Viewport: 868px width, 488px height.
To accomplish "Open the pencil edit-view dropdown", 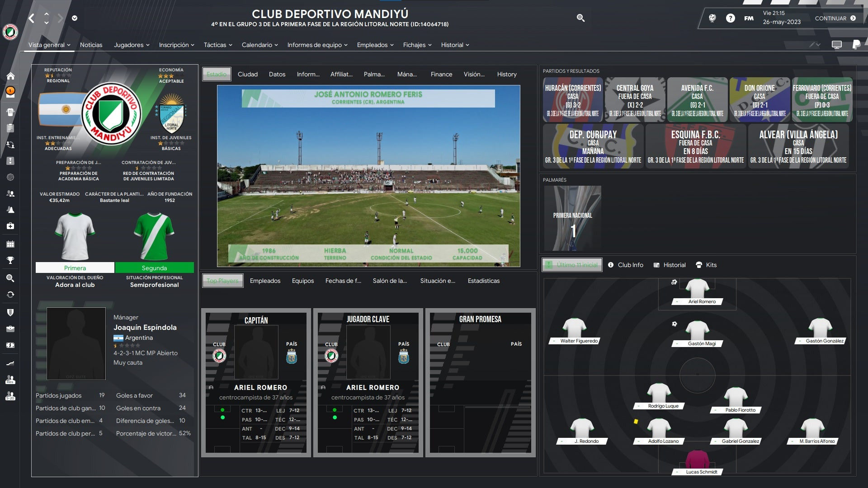I will click(x=815, y=45).
